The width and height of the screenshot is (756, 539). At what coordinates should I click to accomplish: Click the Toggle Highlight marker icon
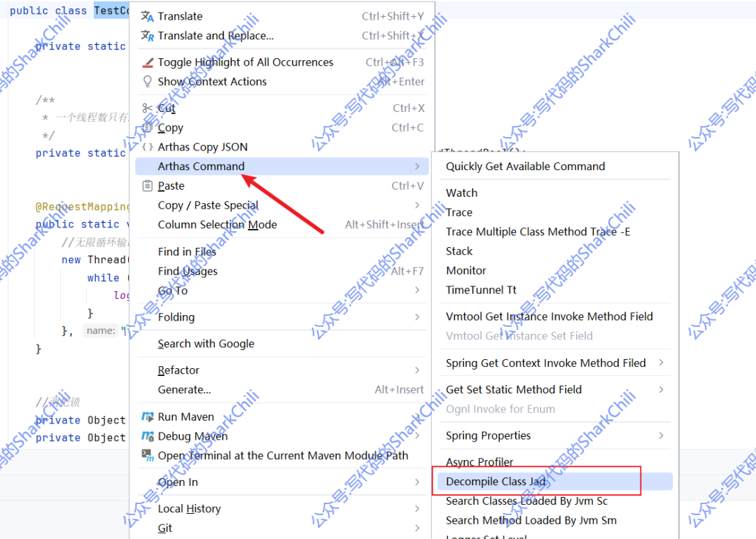[148, 62]
